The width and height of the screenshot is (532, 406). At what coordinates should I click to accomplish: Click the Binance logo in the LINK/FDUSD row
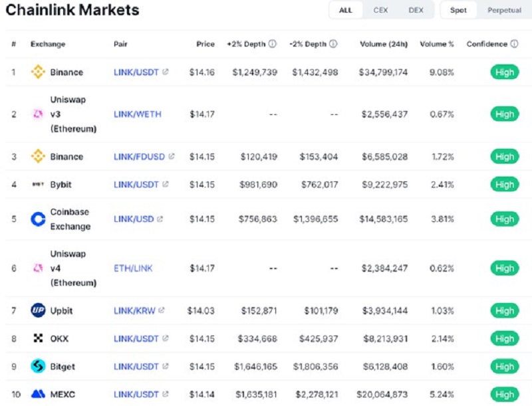pyautogui.click(x=38, y=157)
